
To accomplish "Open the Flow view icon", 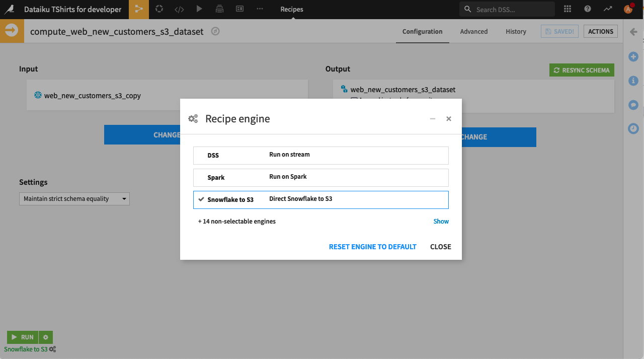I will click(138, 9).
